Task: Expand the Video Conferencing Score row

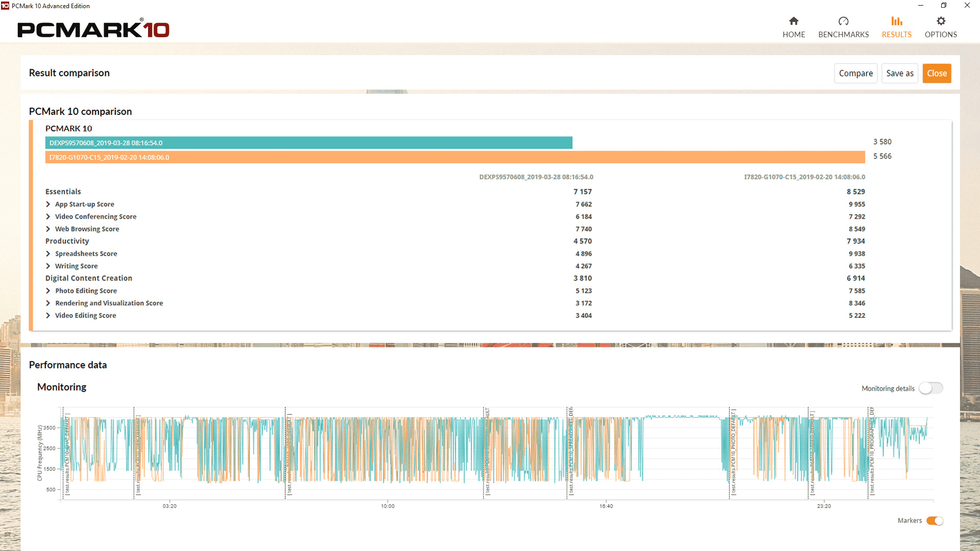Action: [x=48, y=216]
